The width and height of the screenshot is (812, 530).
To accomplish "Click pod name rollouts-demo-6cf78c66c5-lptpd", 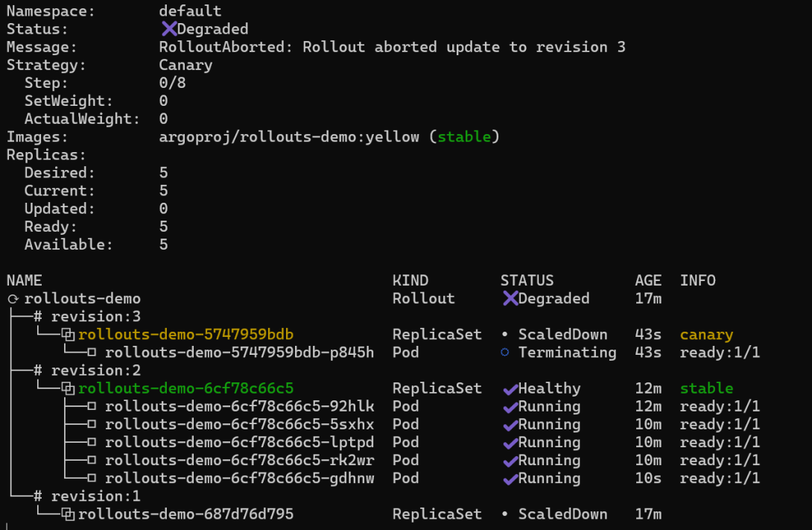I will [x=239, y=442].
